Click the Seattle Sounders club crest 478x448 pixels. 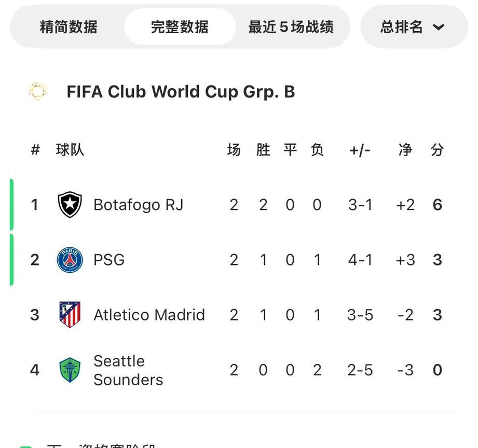pyautogui.click(x=70, y=370)
